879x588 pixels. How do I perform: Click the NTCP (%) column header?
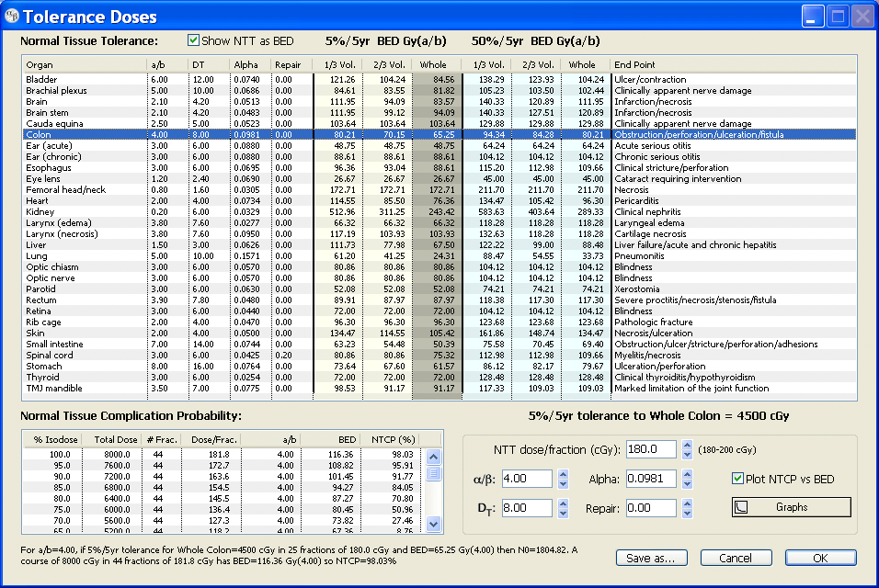pyautogui.click(x=390, y=439)
